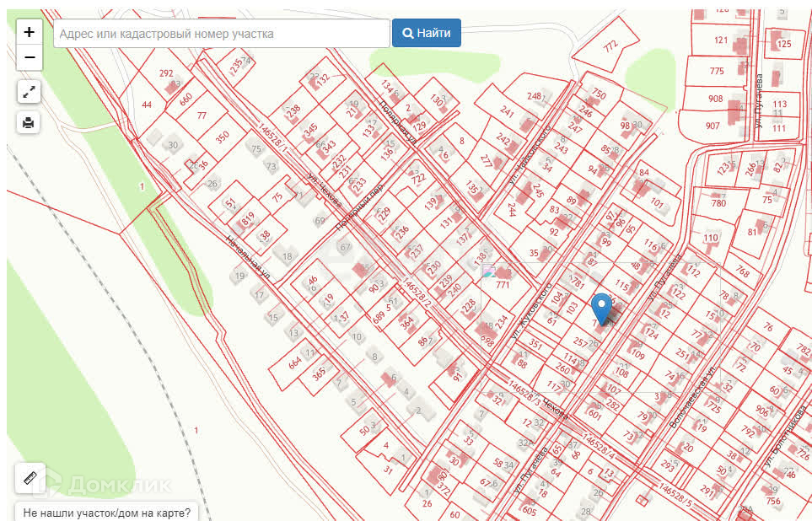
Task: Select parcel 110 on the map
Action: coord(711,238)
